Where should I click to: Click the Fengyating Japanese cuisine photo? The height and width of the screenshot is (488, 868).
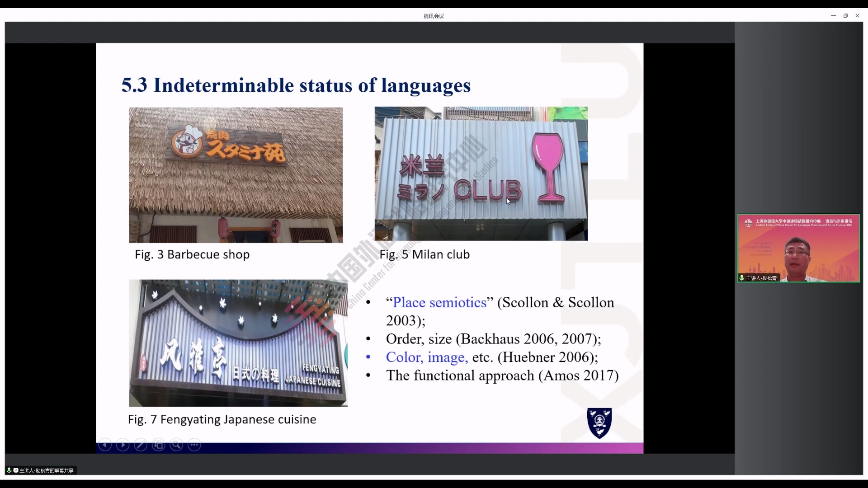tap(238, 343)
